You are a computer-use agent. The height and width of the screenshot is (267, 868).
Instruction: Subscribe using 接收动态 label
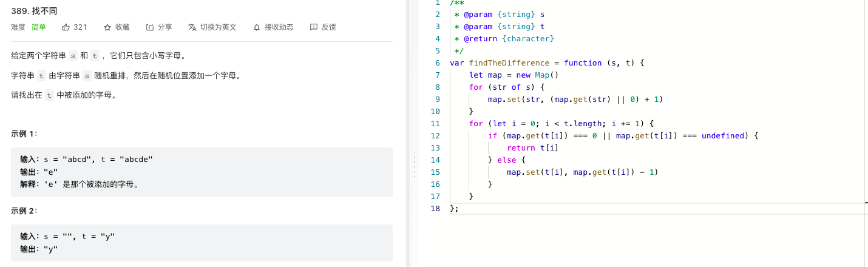tap(279, 27)
